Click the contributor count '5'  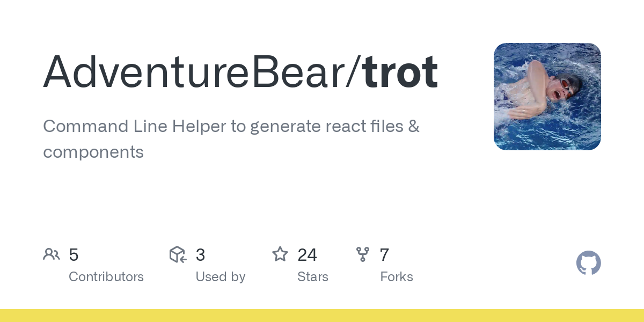[74, 255]
